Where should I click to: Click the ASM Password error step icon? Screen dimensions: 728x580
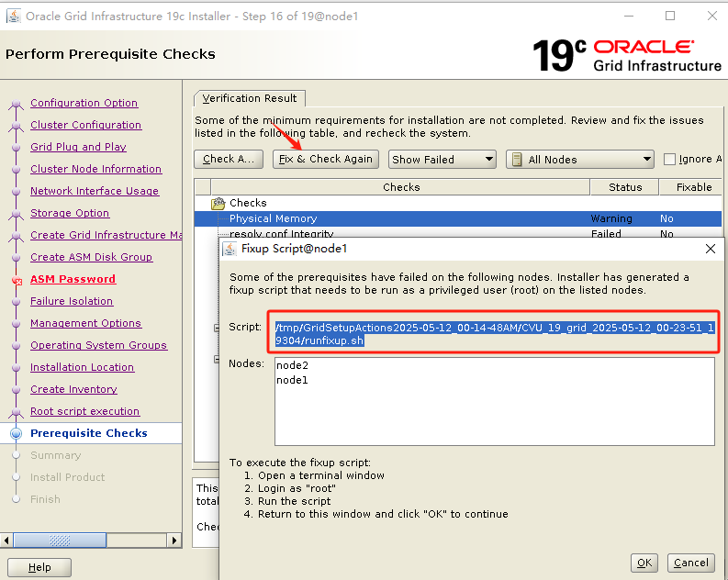pos(17,280)
